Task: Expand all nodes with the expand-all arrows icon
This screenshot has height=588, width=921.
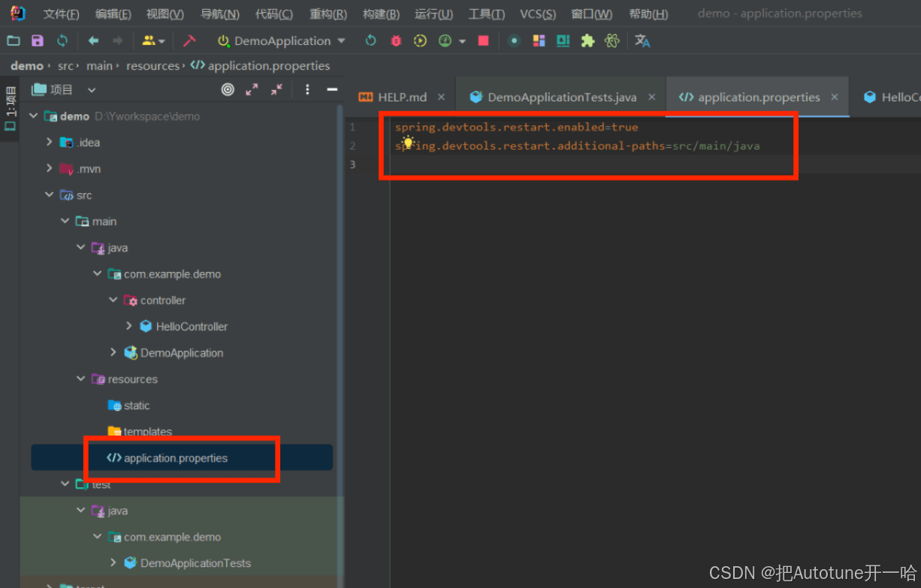Action: click(252, 89)
